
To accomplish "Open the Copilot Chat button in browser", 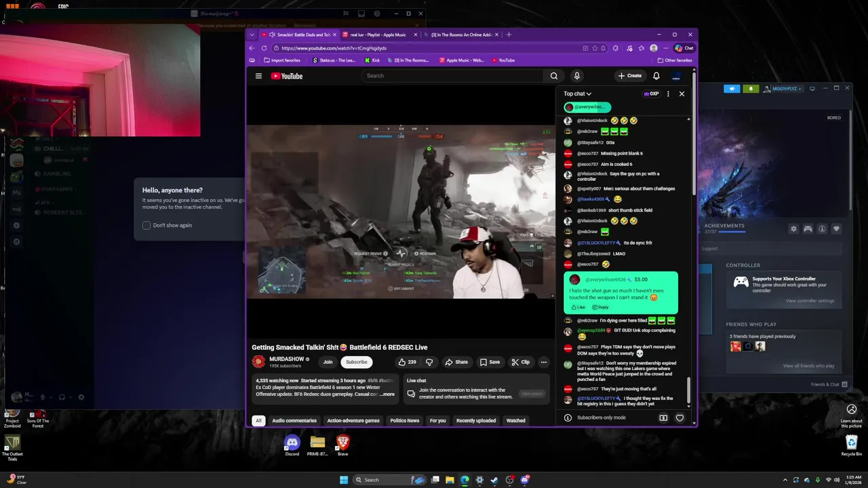I will click(x=684, y=48).
